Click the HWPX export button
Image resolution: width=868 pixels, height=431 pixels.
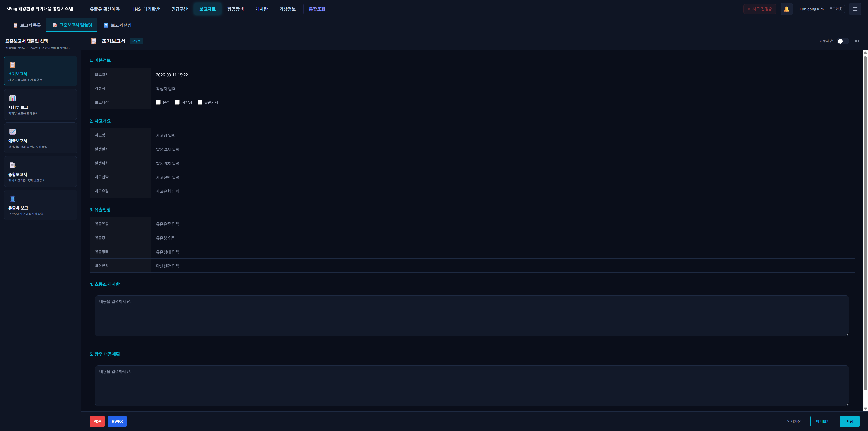point(117,421)
